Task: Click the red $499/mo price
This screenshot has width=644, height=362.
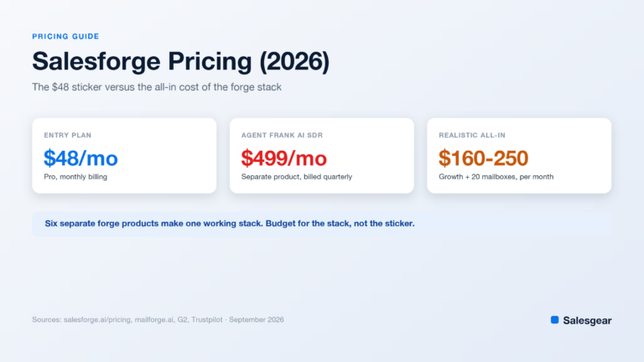Action: 283,158
